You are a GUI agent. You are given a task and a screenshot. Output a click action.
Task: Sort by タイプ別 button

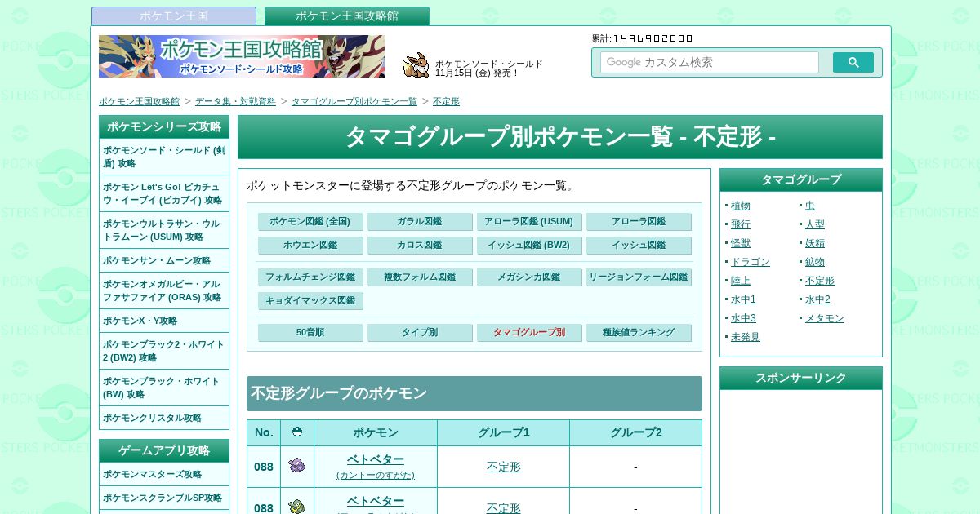point(420,332)
